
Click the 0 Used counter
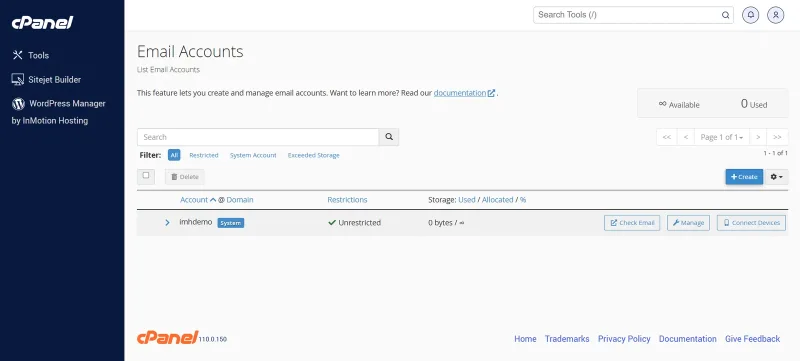coord(754,104)
